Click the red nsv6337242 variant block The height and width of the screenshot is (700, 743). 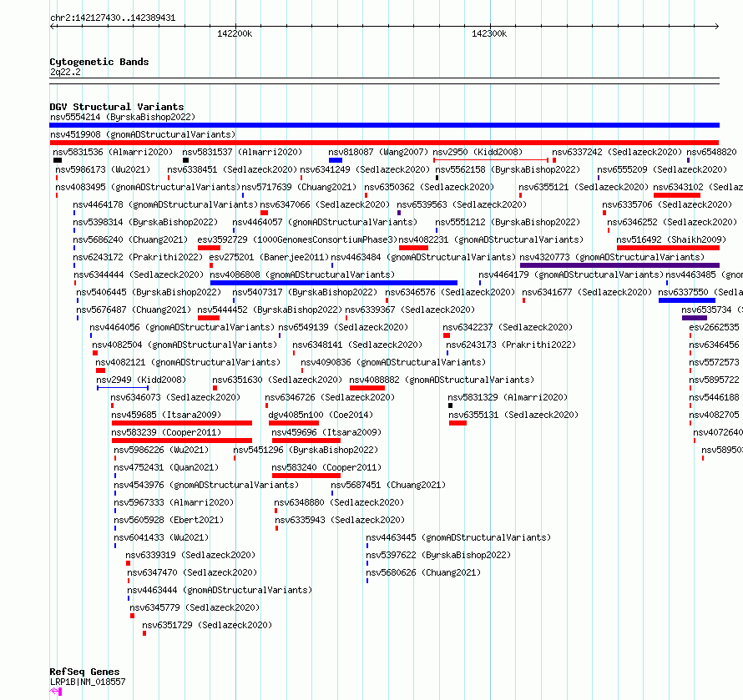[554, 160]
